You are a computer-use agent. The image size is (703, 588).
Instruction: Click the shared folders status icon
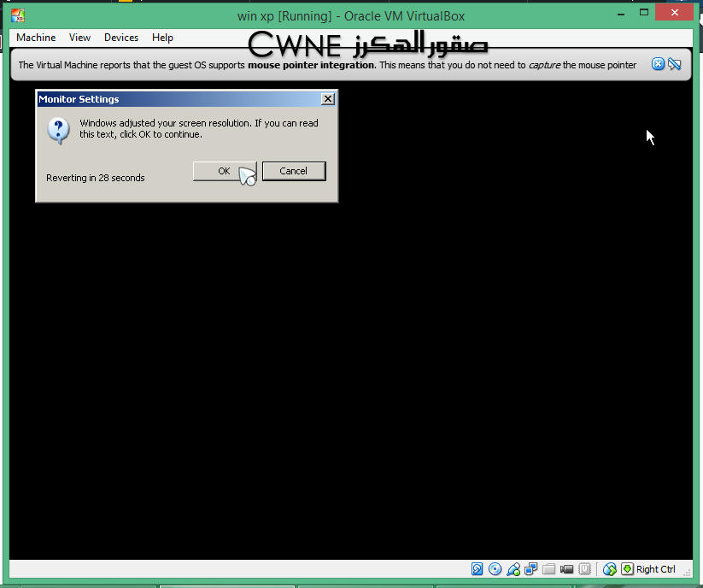pos(548,568)
